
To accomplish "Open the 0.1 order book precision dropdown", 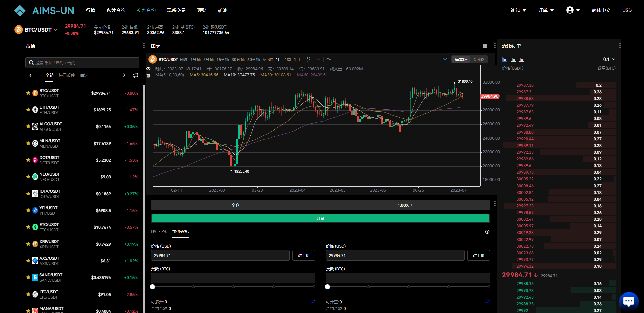I will [x=609, y=59].
